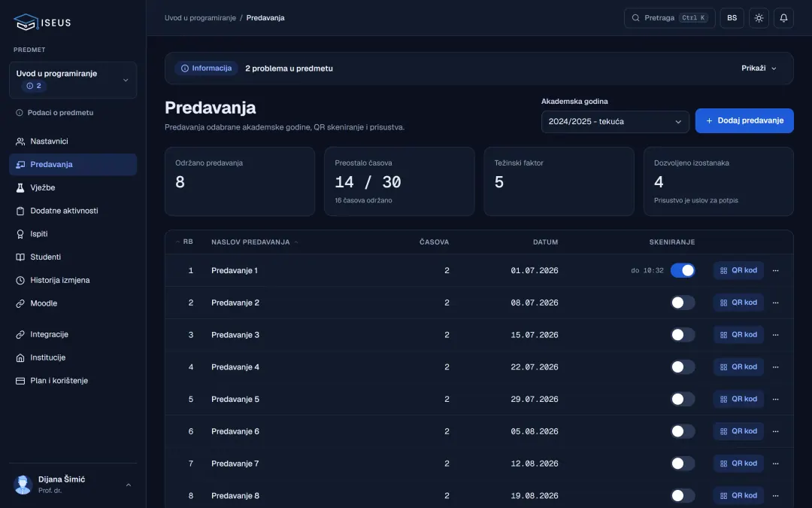The image size is (812, 508).
Task: Enable scanning for Predavanje 5
Action: (x=683, y=399)
